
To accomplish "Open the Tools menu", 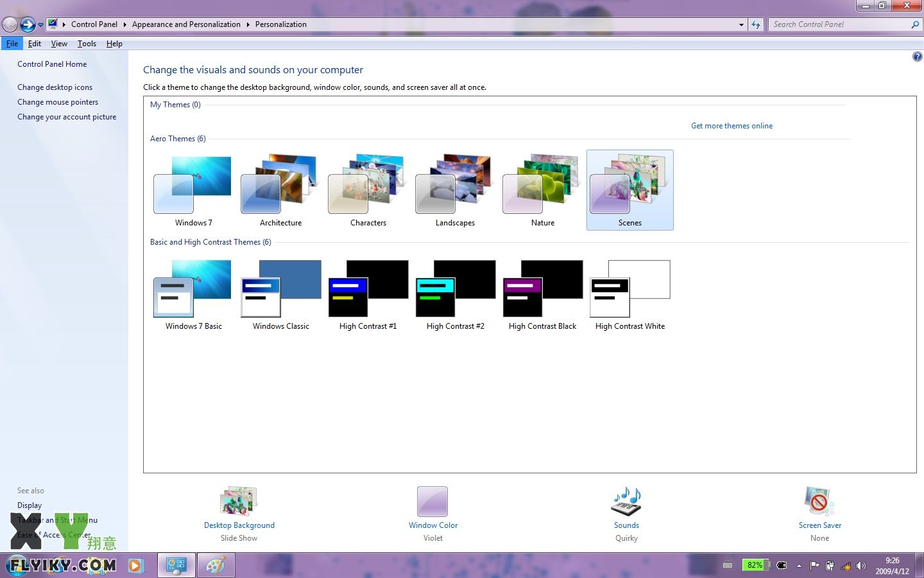I will click(x=87, y=44).
